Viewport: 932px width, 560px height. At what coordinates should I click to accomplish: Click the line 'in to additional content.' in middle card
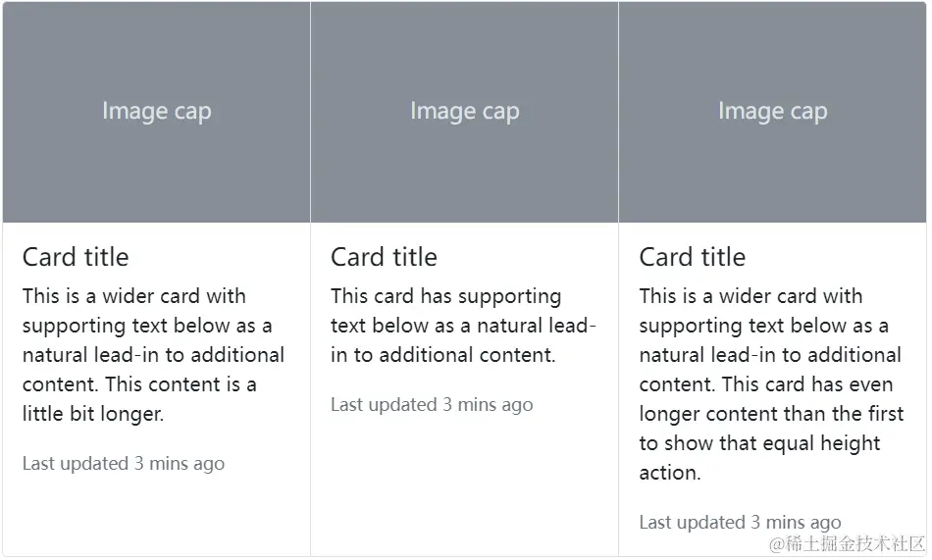click(x=443, y=355)
